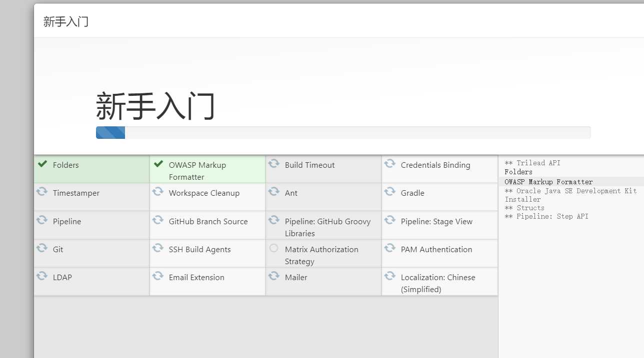Click the ** Trilead API log line
644x358 pixels.
532,163
